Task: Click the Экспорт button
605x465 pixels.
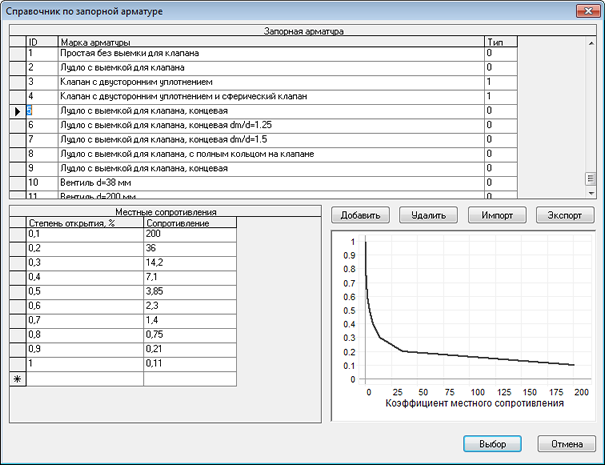Action: [565, 215]
